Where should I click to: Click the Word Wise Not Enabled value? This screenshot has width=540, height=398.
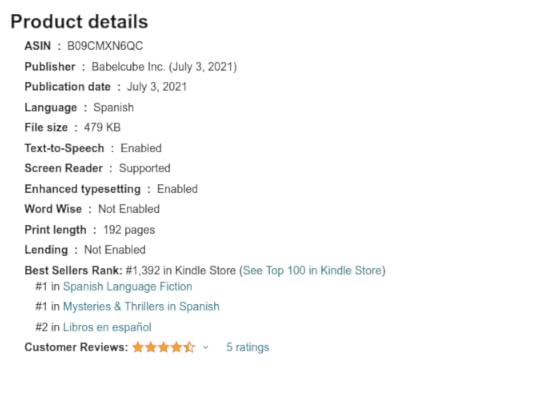pos(129,209)
